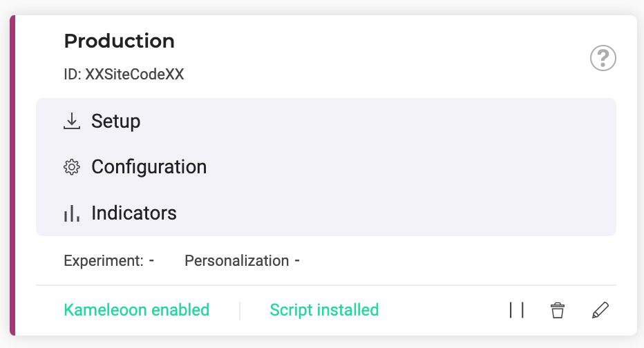Click the Configuration gear icon
644x348 pixels.
(71, 167)
